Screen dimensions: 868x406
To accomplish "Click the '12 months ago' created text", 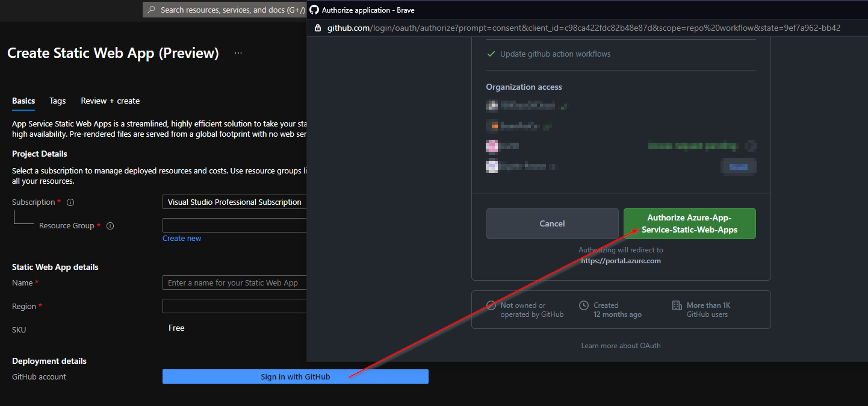I will [618, 314].
